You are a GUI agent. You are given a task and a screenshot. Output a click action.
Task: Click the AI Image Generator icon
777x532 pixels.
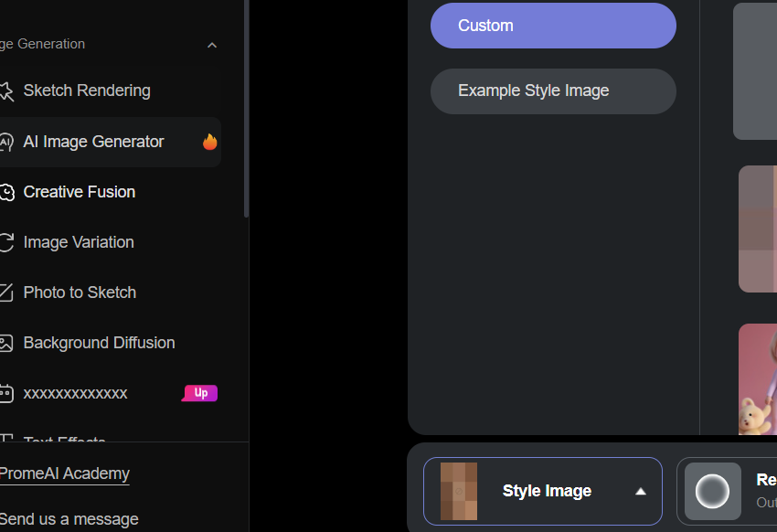(x=6, y=142)
